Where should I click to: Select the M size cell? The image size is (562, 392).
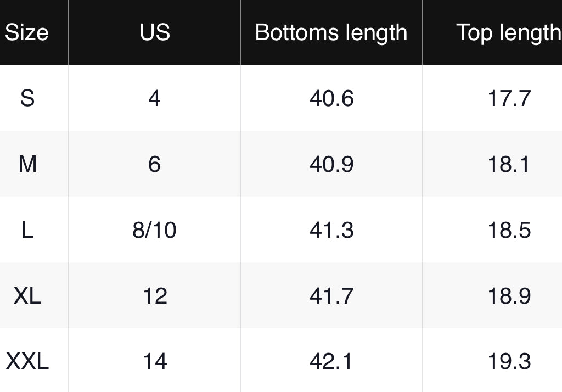pos(27,164)
